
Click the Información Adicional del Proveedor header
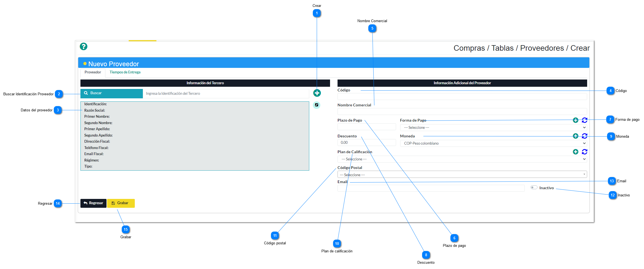pos(462,83)
